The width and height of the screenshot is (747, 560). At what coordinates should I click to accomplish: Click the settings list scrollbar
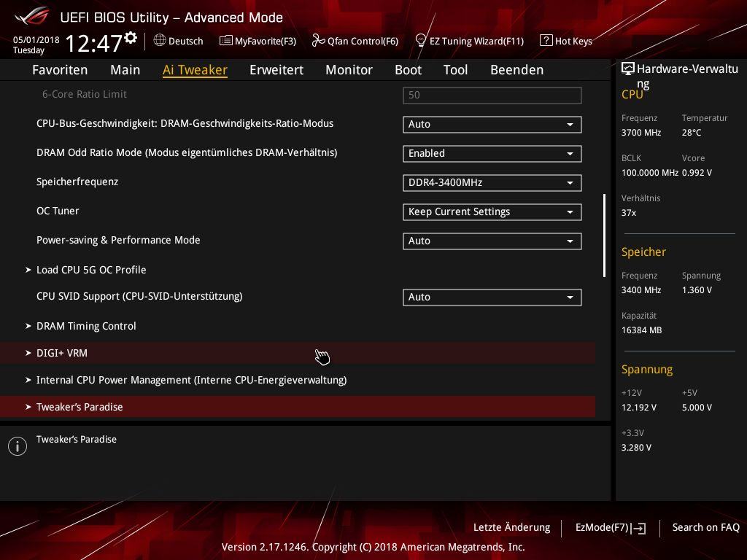[604, 236]
